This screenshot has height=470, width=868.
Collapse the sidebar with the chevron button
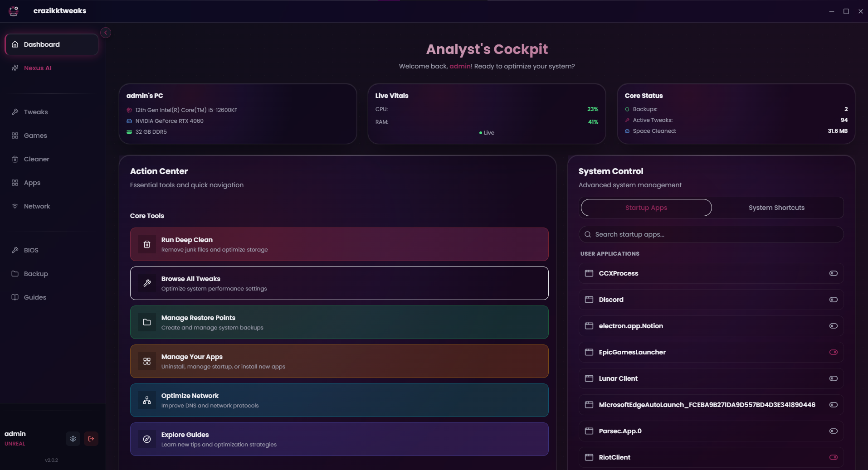tap(106, 33)
